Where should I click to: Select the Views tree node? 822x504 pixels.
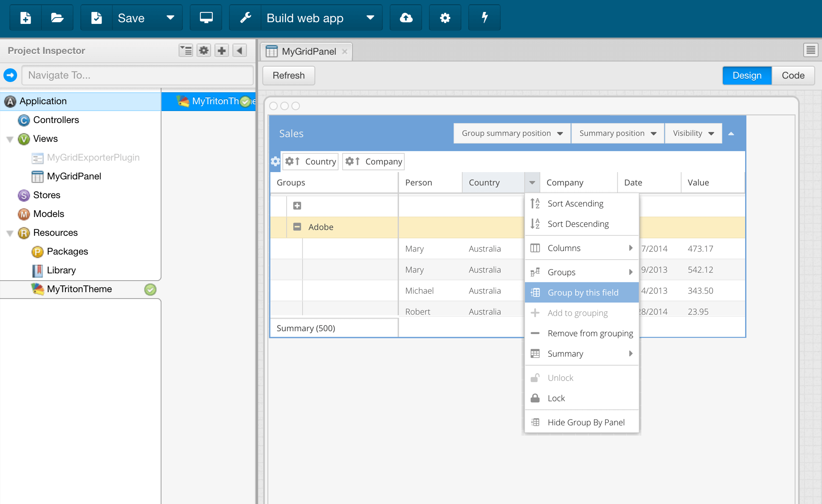(45, 139)
